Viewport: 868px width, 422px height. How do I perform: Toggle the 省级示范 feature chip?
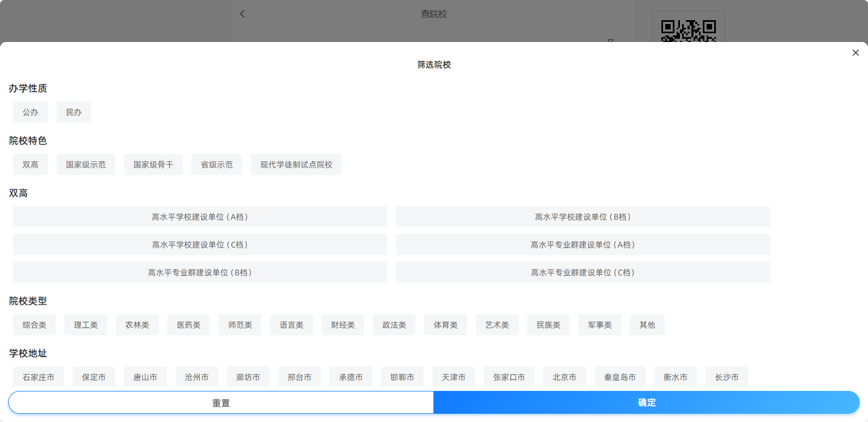tap(216, 165)
